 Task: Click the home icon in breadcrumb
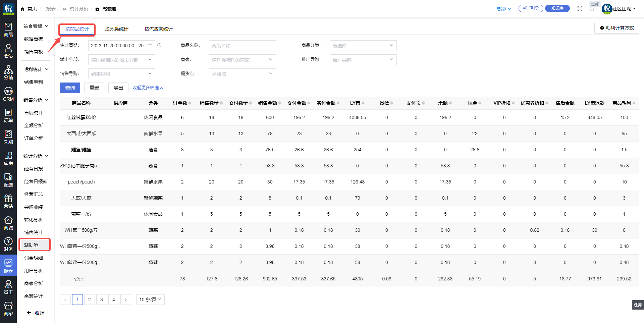(22, 9)
